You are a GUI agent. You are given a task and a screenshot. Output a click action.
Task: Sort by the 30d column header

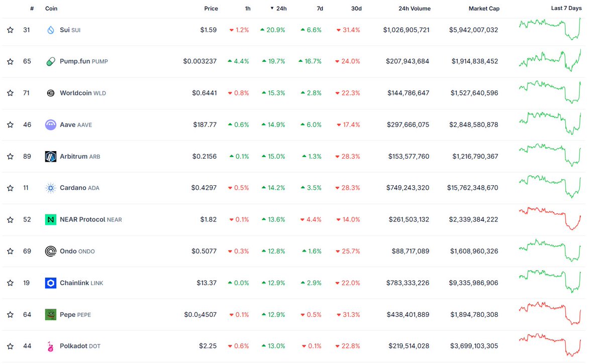pos(356,9)
